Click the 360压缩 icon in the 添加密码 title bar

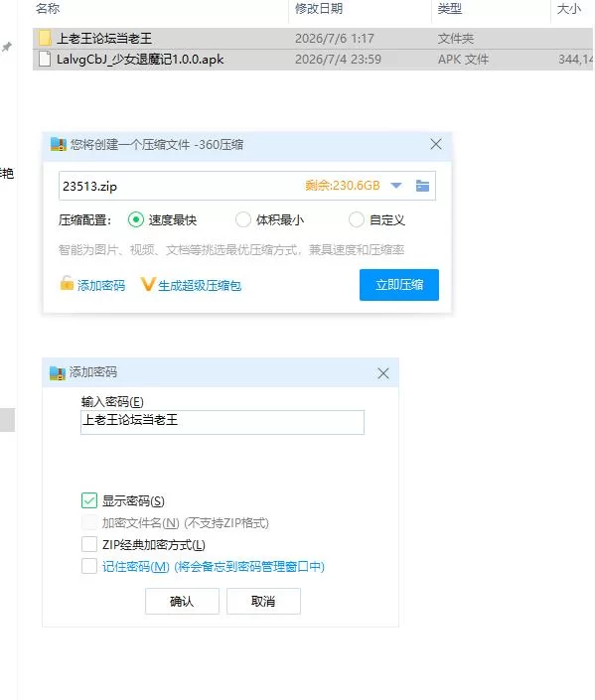tap(58, 372)
